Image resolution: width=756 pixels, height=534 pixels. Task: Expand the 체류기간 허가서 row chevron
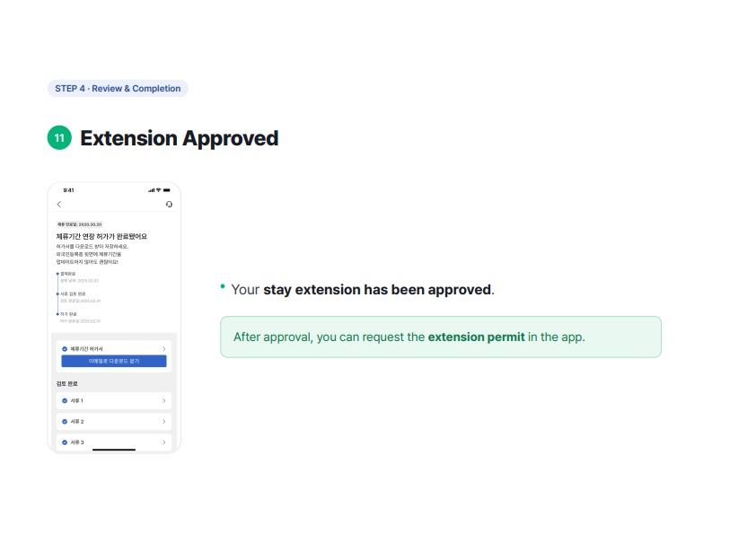(164, 349)
